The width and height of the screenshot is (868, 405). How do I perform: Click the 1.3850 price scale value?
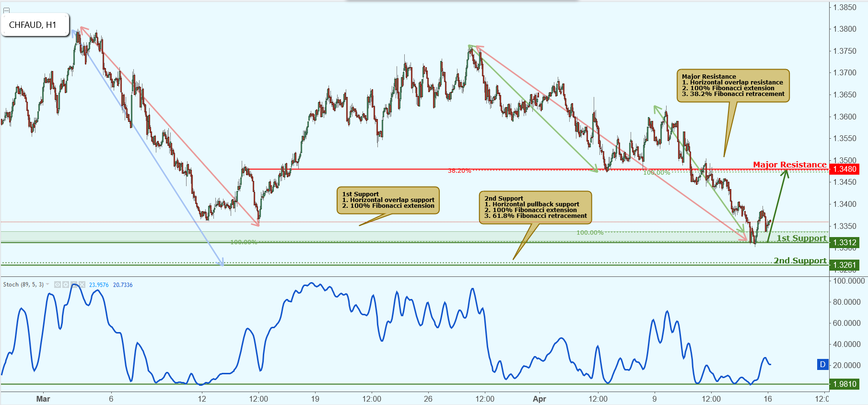point(845,7)
